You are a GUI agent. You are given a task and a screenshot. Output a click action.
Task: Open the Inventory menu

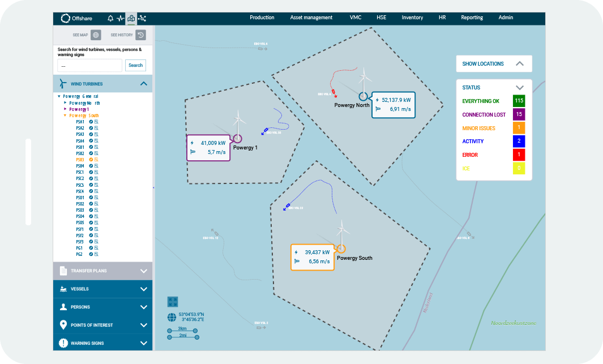[412, 18]
